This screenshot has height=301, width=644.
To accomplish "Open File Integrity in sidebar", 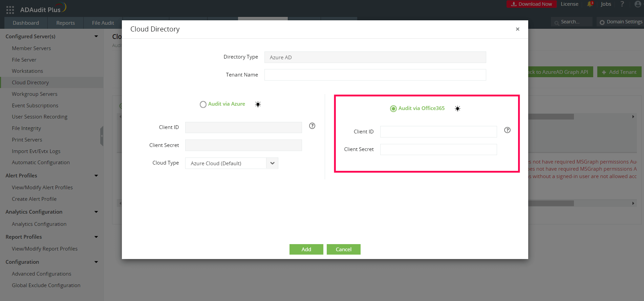I will [x=26, y=128].
